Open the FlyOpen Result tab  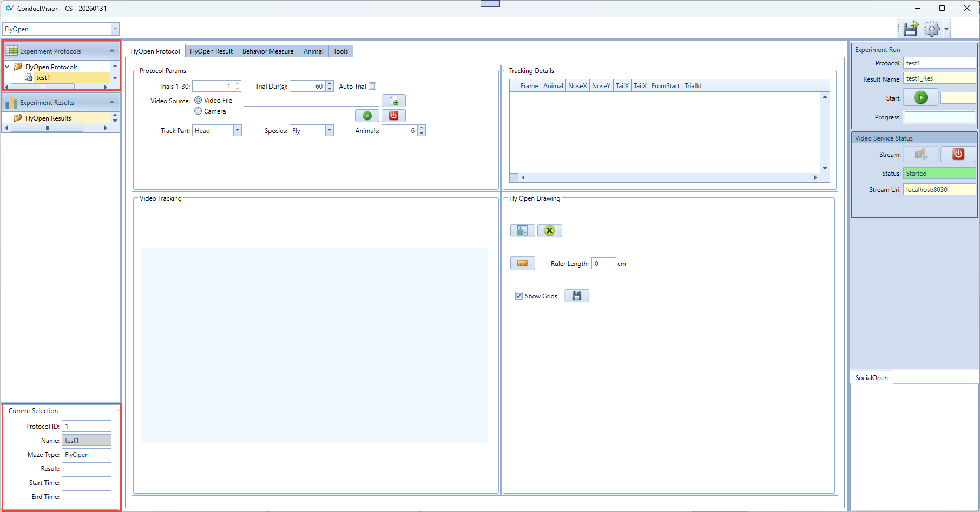click(x=211, y=51)
